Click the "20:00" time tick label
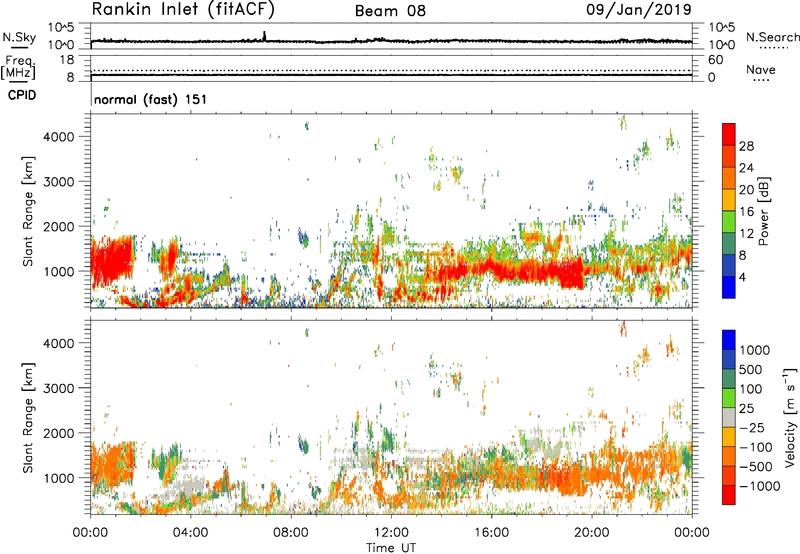 tap(591, 533)
